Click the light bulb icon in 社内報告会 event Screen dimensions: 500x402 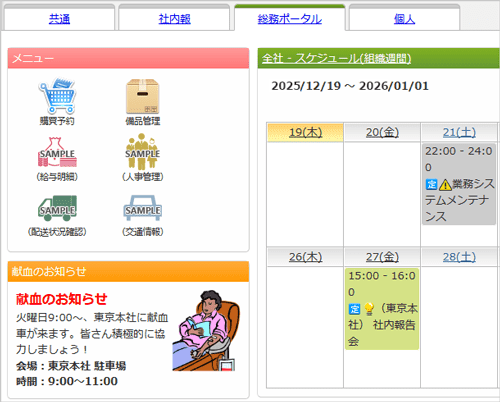point(369,309)
